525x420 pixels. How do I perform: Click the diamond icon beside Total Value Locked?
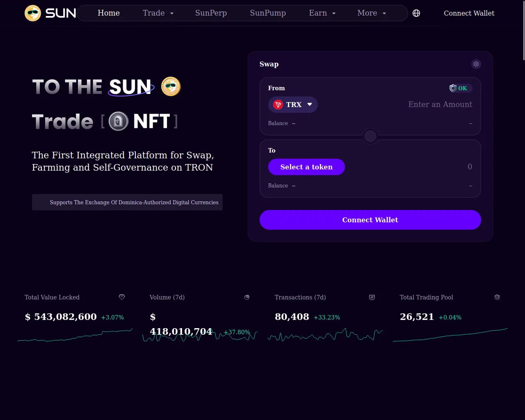pos(122,297)
